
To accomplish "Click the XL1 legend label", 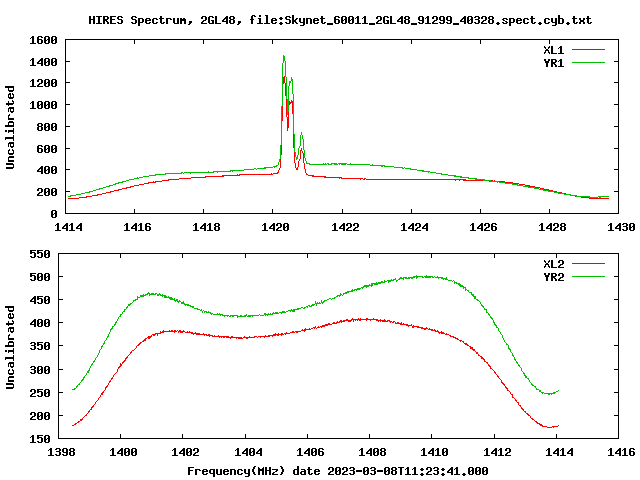I will [553, 50].
